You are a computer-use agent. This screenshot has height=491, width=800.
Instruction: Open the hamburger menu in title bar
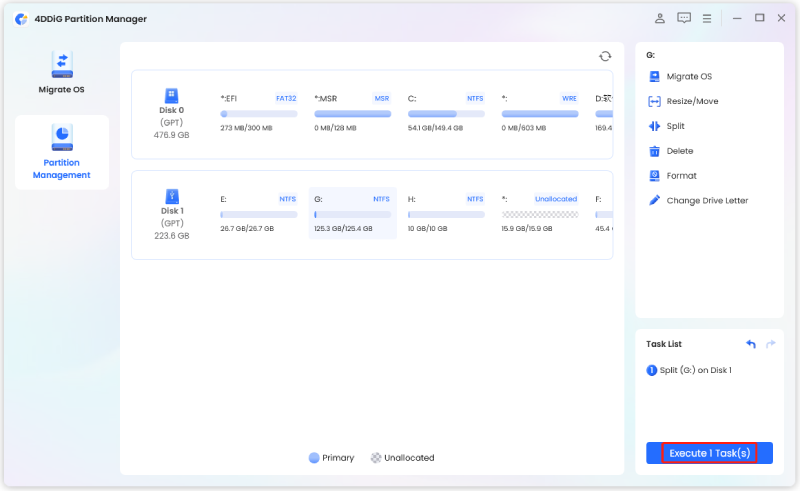[707, 18]
